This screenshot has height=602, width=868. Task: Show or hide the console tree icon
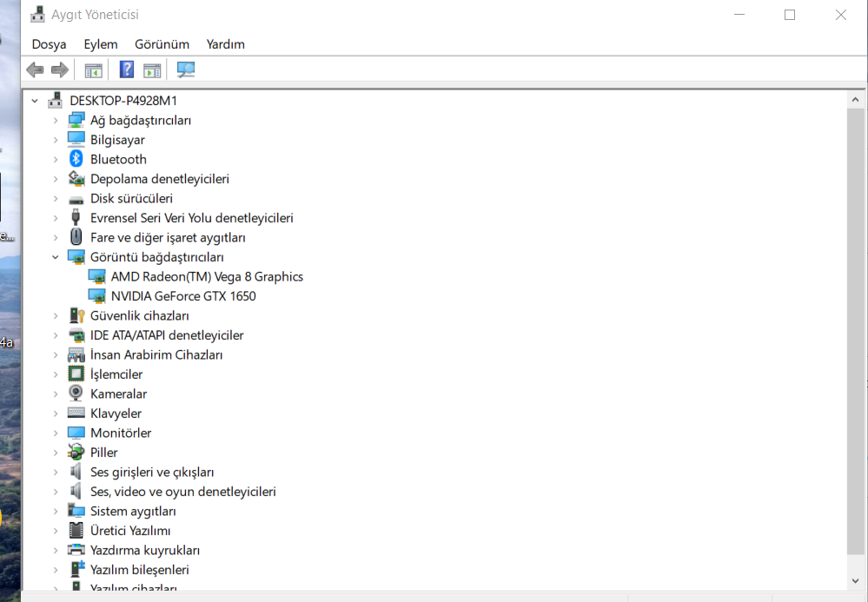(93, 70)
